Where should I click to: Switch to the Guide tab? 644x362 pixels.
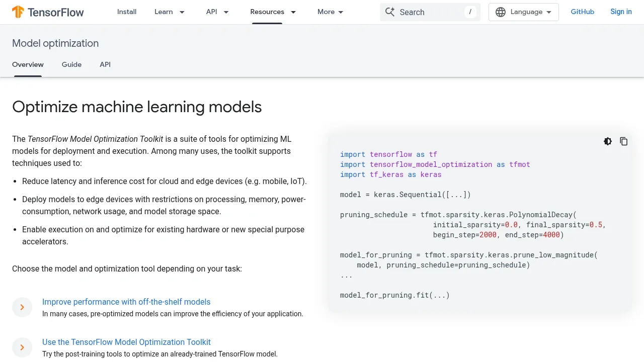tap(71, 65)
